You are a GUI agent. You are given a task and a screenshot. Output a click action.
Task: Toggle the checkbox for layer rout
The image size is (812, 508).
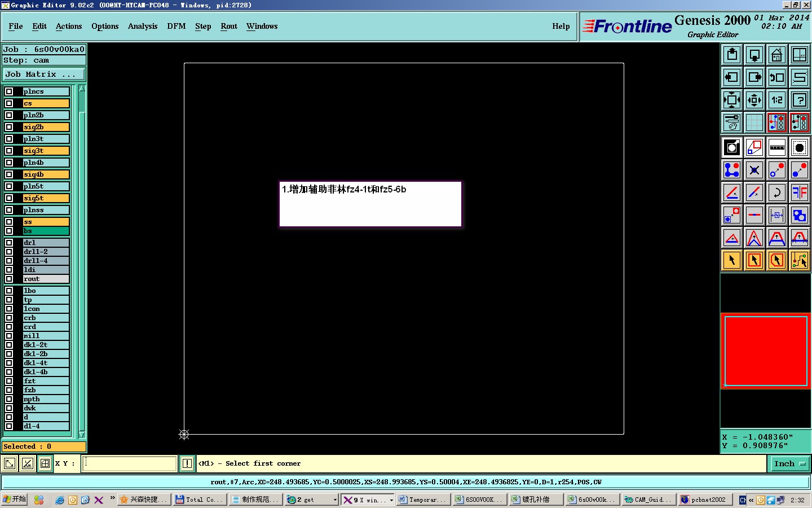coord(9,279)
